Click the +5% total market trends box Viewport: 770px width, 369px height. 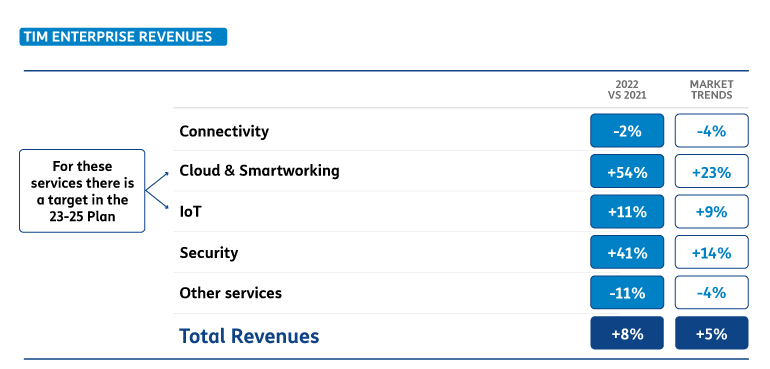point(712,333)
